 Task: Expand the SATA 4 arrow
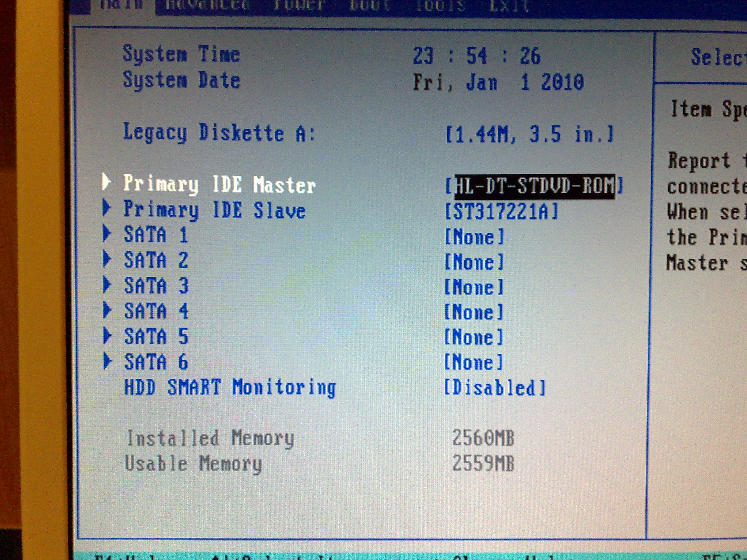[106, 310]
